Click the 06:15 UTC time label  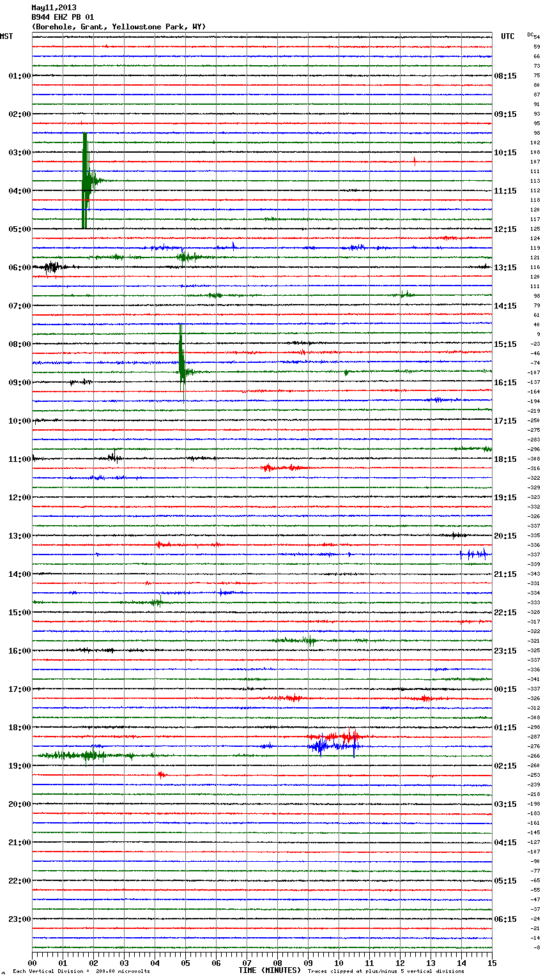(x=505, y=919)
